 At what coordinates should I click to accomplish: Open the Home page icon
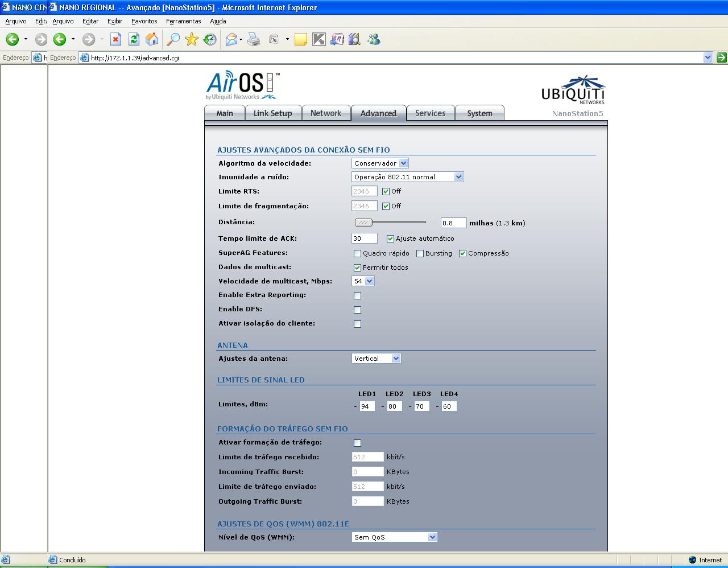tap(152, 39)
